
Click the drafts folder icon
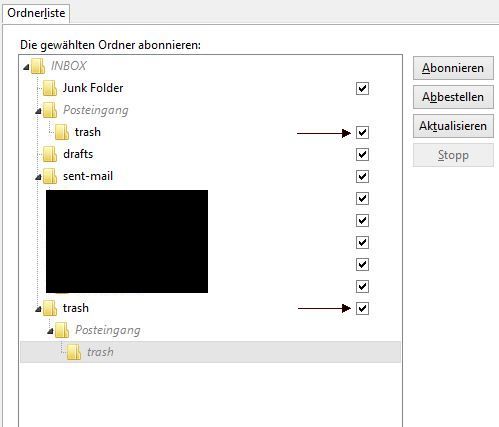(50, 154)
